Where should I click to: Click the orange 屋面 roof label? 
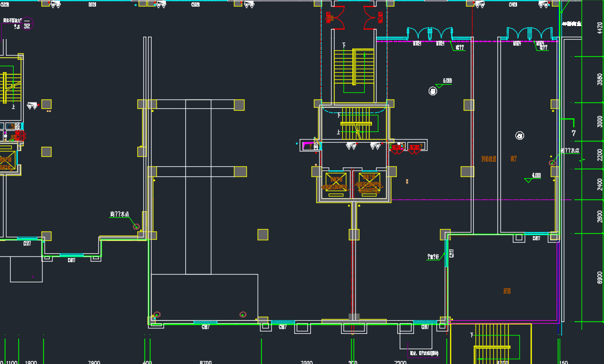pyautogui.click(x=507, y=291)
